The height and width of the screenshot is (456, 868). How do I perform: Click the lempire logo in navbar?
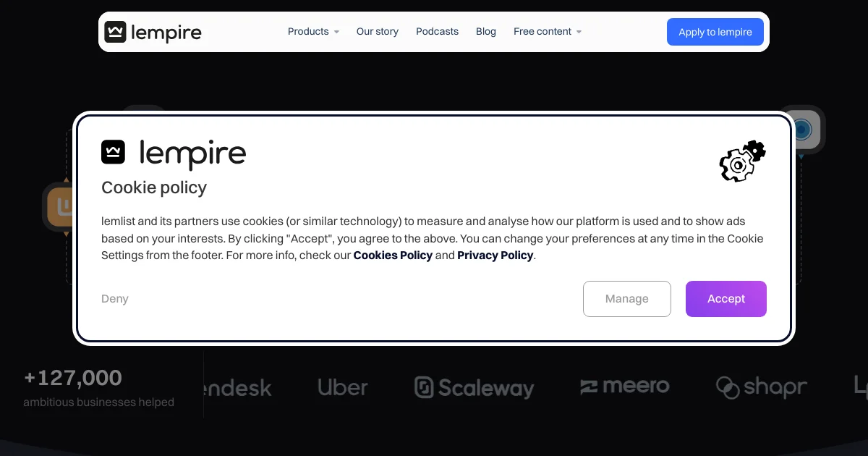coord(153,32)
